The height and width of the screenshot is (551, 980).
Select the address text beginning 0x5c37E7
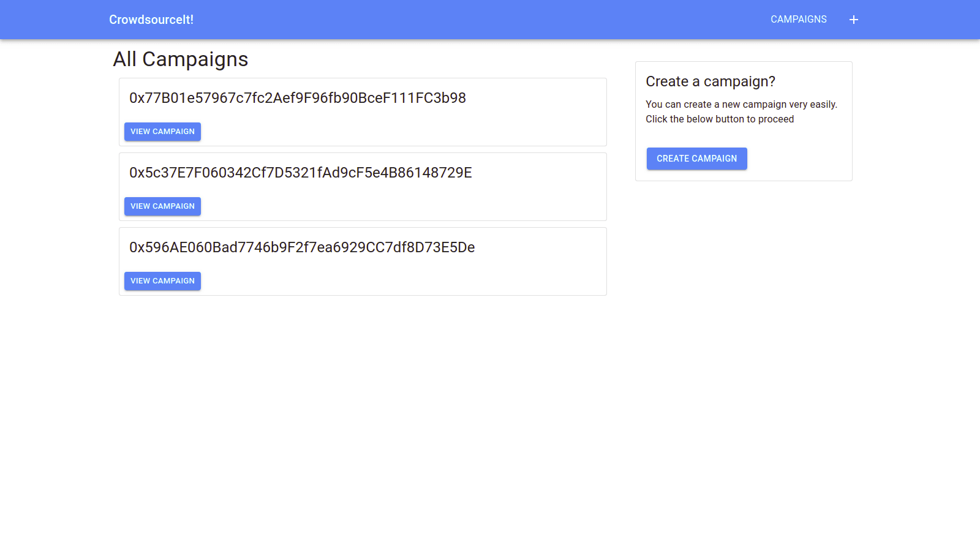coord(300,173)
